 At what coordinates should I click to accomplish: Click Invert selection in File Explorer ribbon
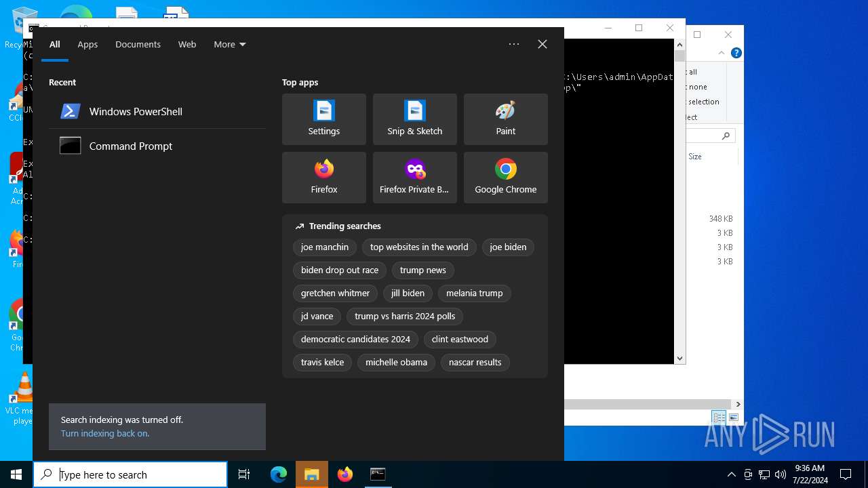pyautogui.click(x=703, y=102)
